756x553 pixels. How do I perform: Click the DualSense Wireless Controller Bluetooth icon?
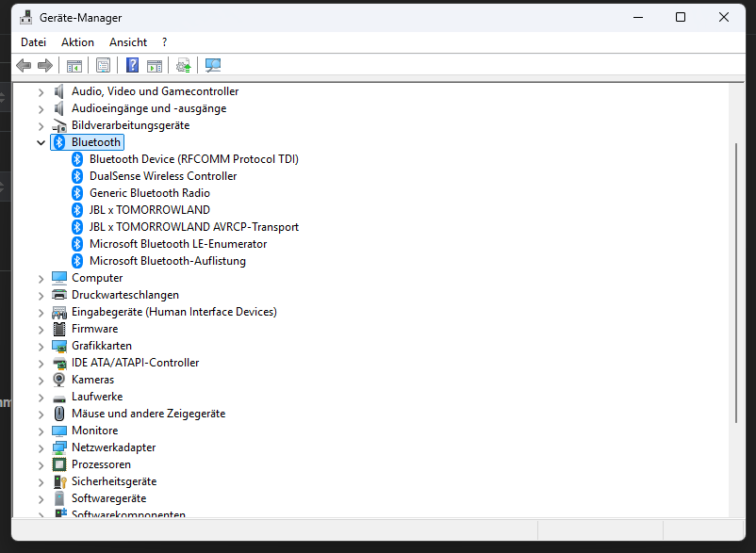click(77, 176)
